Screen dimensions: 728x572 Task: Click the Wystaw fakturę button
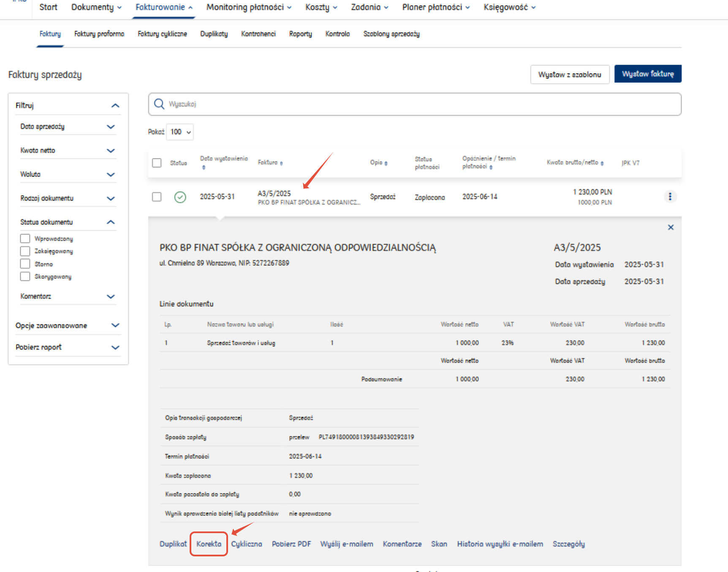pyautogui.click(x=648, y=74)
